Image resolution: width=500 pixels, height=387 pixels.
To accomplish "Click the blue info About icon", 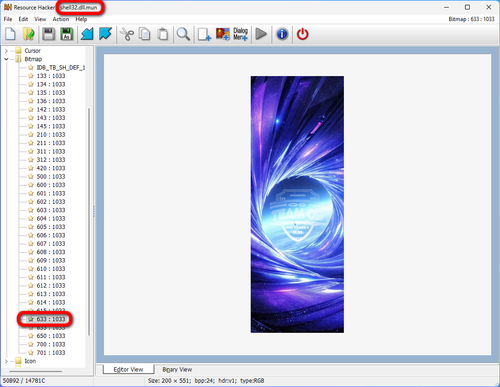I will tap(282, 34).
